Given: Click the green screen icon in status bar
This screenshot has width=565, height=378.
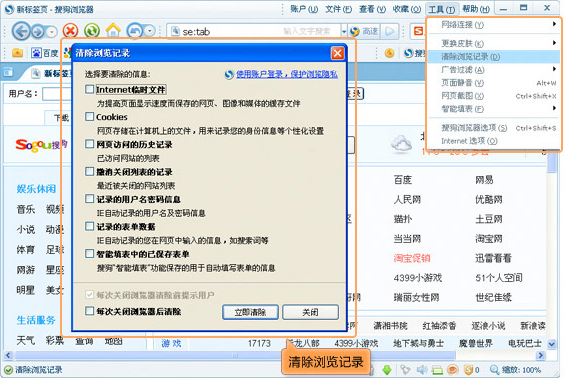Looking at the screenshot, I should coord(437,370).
